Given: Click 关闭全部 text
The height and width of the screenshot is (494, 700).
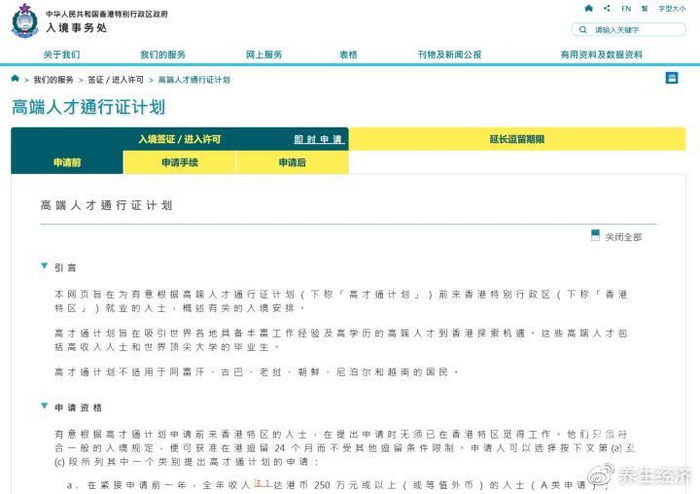Looking at the screenshot, I should [623, 237].
